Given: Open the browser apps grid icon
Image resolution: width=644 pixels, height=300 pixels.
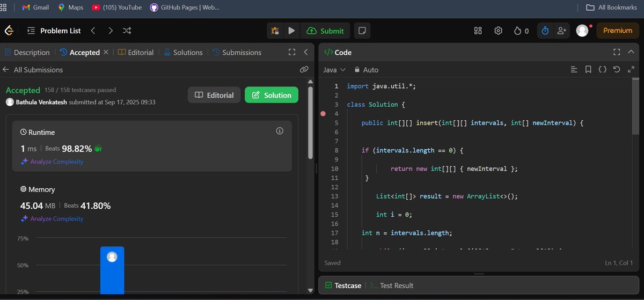Looking at the screenshot, I should click(3, 7).
